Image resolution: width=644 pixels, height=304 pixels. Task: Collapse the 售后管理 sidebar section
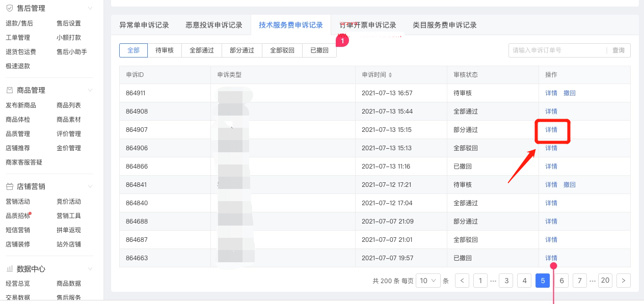90,8
